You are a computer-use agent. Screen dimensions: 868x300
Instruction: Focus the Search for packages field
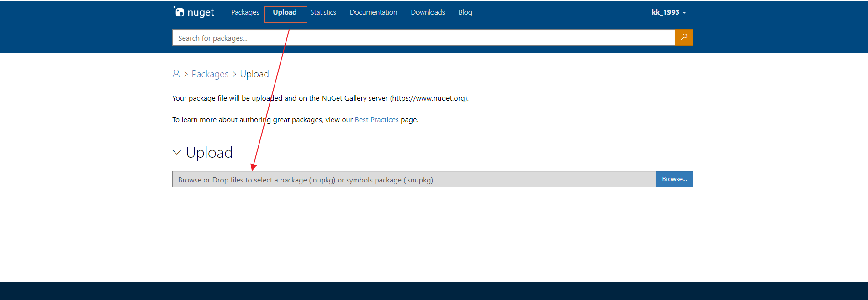(x=423, y=37)
